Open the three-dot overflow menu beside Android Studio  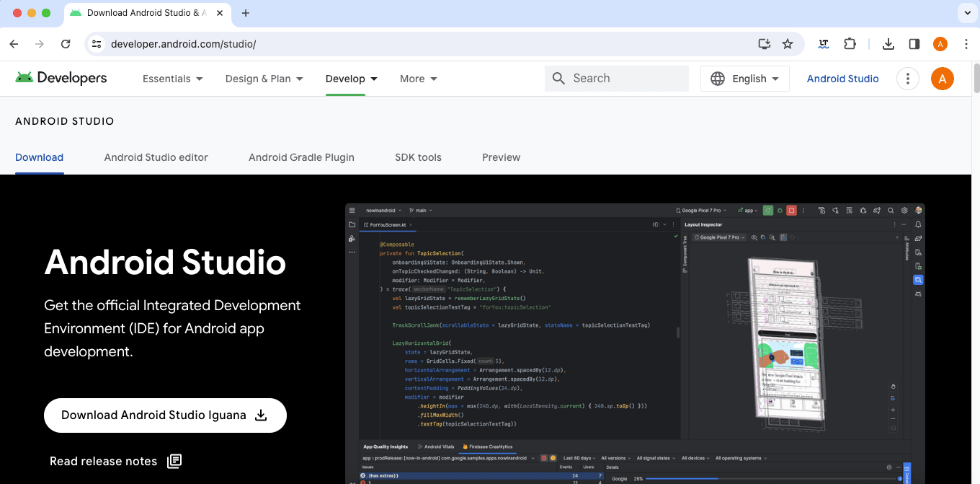click(907, 78)
